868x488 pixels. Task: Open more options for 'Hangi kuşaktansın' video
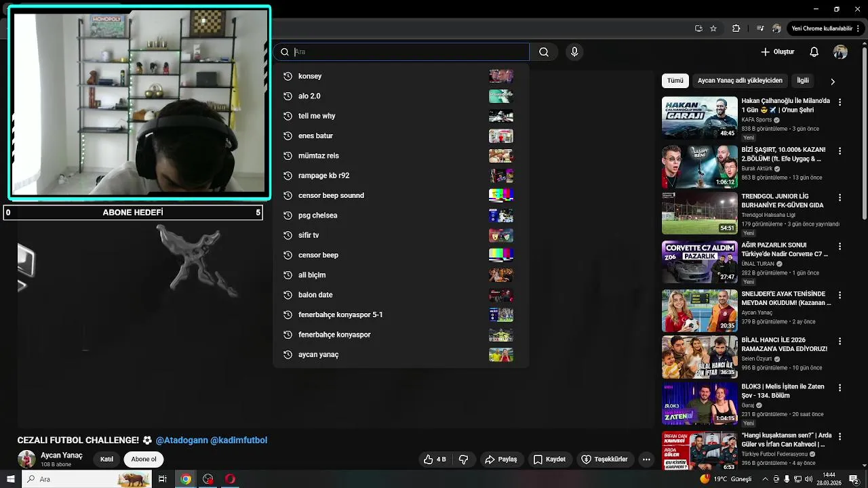[840, 437]
